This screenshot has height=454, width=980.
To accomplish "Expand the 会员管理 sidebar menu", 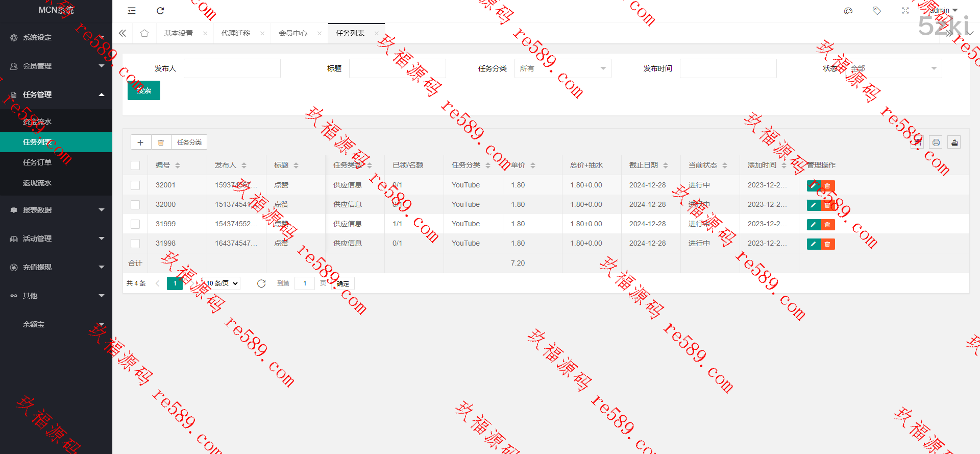I will point(56,66).
